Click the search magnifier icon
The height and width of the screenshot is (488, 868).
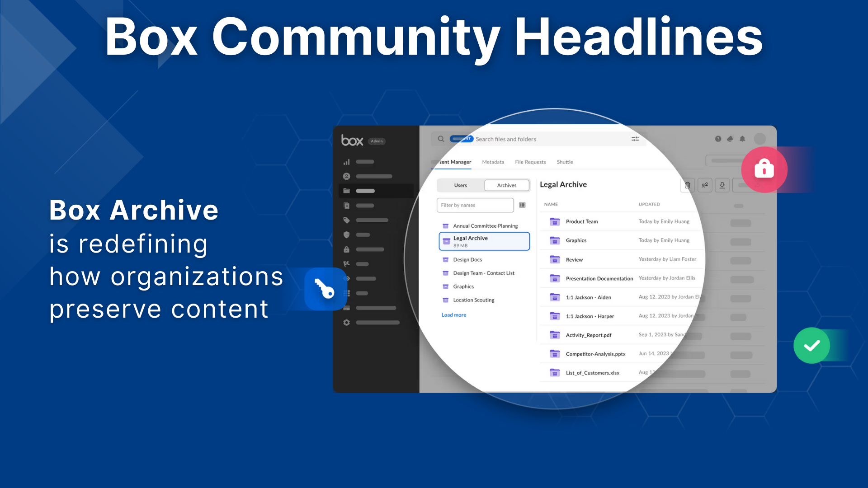pyautogui.click(x=441, y=139)
